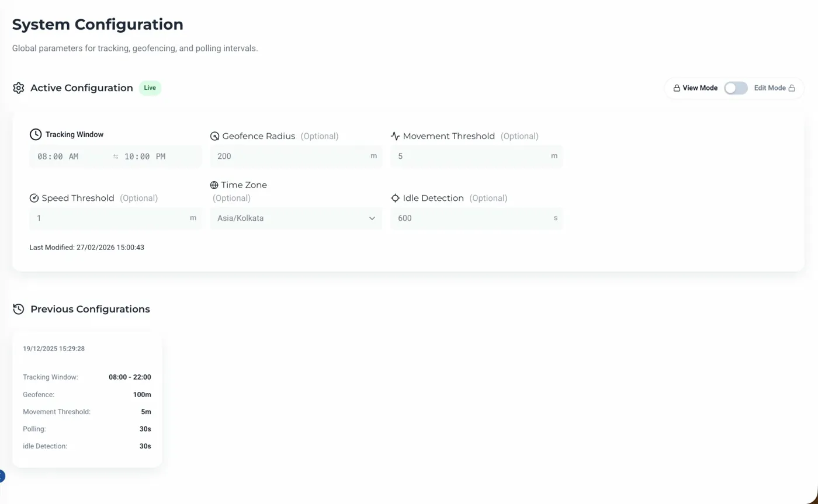Viewport: 818px width, 504px height.
Task: Select the View Mode label
Action: 700,88
